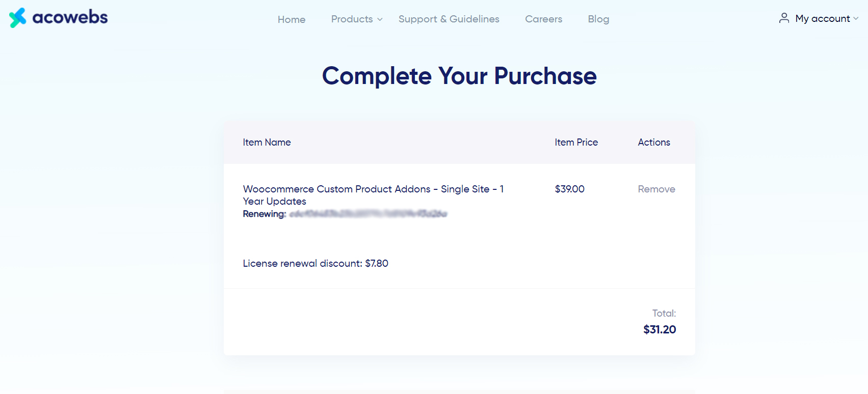Click the Item Price column header
Viewport: 868px width, 394px height.
tap(576, 143)
